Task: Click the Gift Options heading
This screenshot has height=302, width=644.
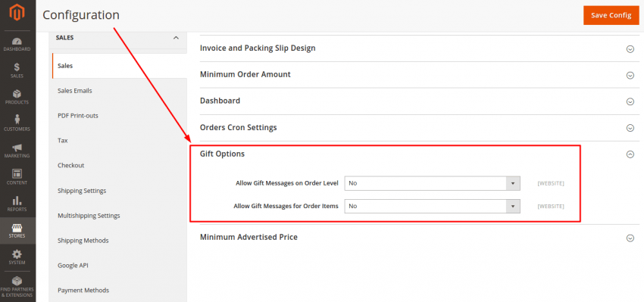Action: tap(222, 154)
